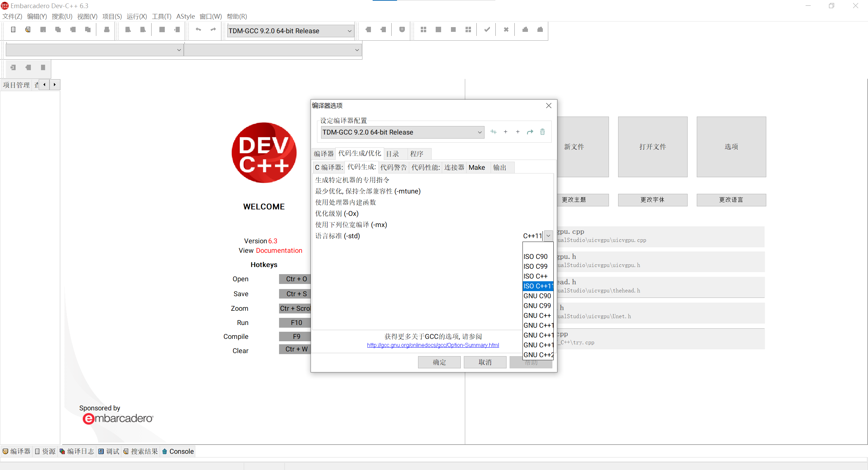Open the 语言标准 (-std) dropdown
This screenshot has height=470, width=868.
(548, 236)
